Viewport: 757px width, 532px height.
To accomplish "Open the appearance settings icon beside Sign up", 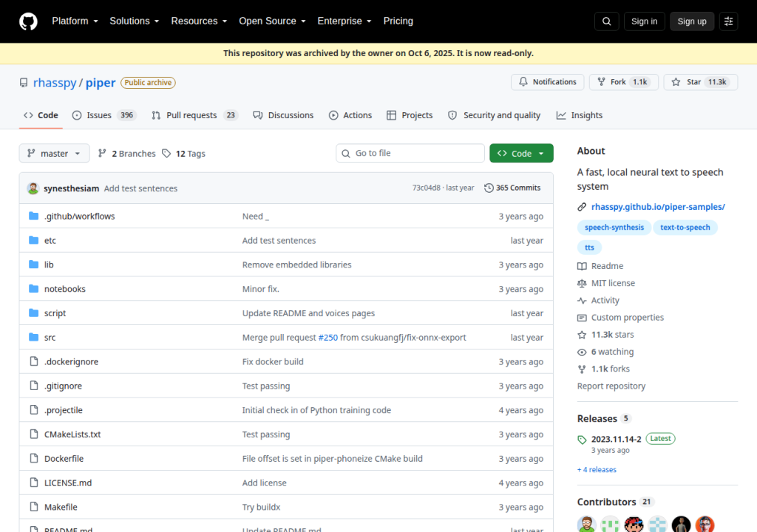I will point(728,21).
